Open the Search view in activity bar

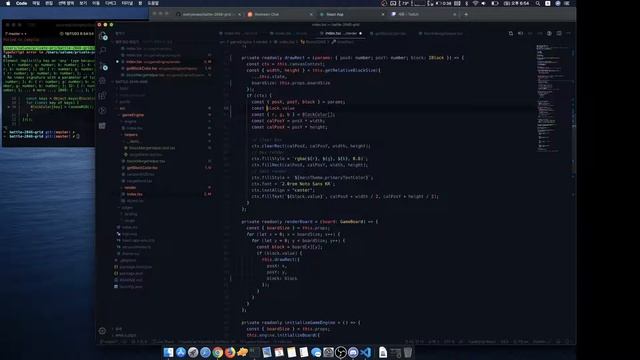[x=102, y=51]
